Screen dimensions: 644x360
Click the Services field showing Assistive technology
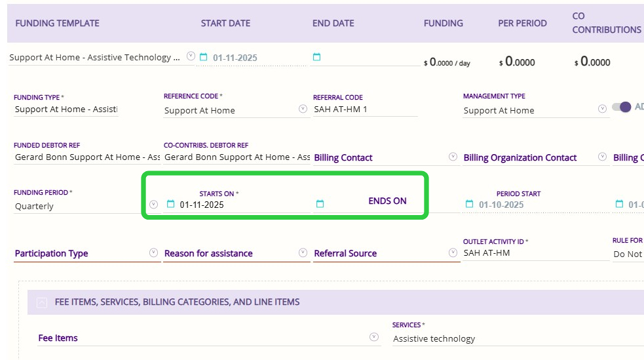pyautogui.click(x=511, y=338)
